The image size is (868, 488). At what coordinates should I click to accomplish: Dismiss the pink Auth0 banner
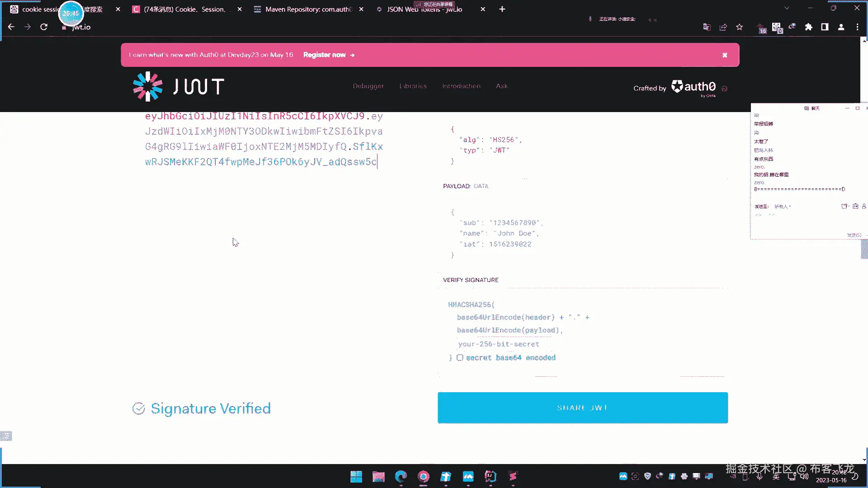[725, 55]
